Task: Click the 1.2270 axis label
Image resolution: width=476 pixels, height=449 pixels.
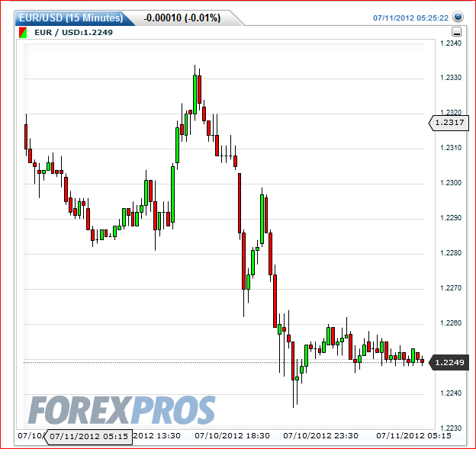Action: [x=451, y=288]
